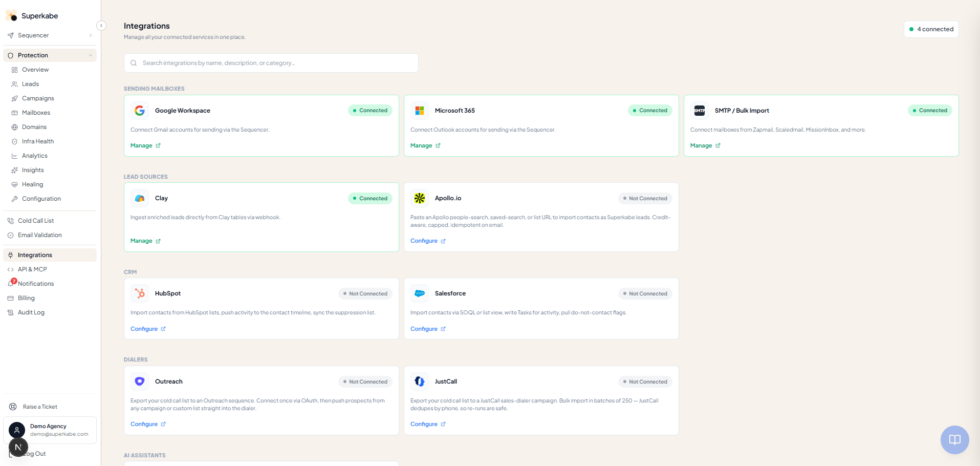Screen dimensions: 980x466
Task: Click the 4 connected status badge
Action: (x=931, y=29)
